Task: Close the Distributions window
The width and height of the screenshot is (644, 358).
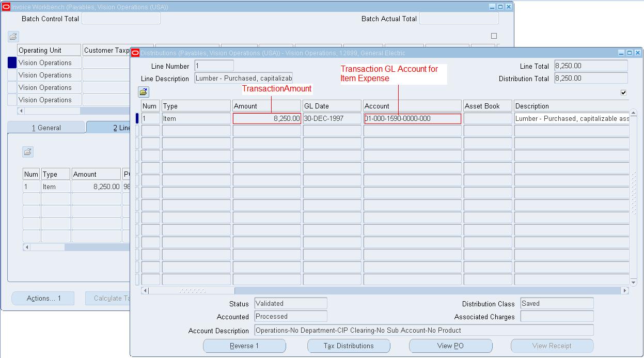Action: pos(638,53)
